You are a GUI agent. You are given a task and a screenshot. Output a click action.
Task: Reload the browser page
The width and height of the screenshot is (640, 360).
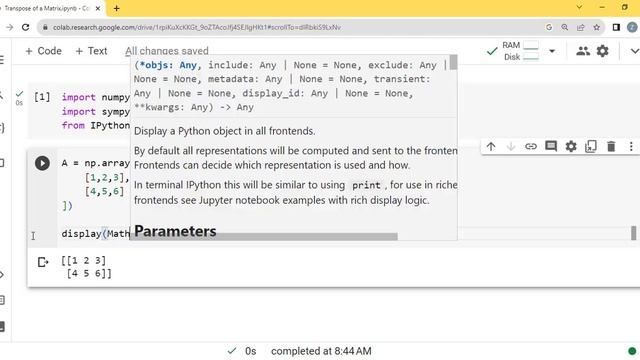(25, 27)
